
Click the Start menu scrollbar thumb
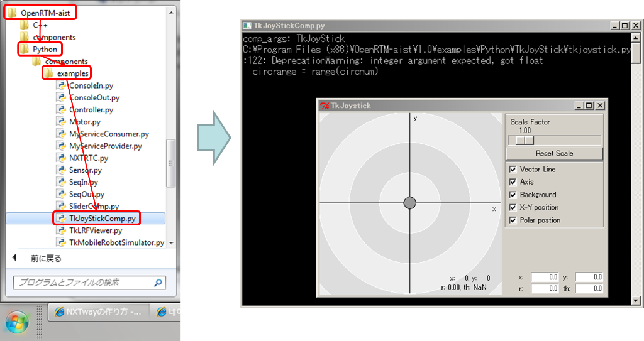click(x=170, y=163)
